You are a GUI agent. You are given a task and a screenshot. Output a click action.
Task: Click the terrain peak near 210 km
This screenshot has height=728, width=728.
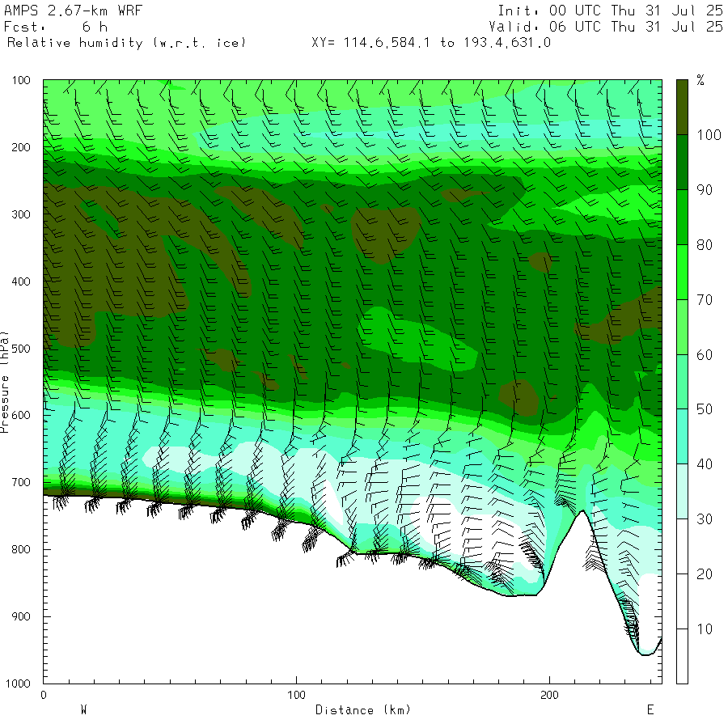click(x=582, y=510)
